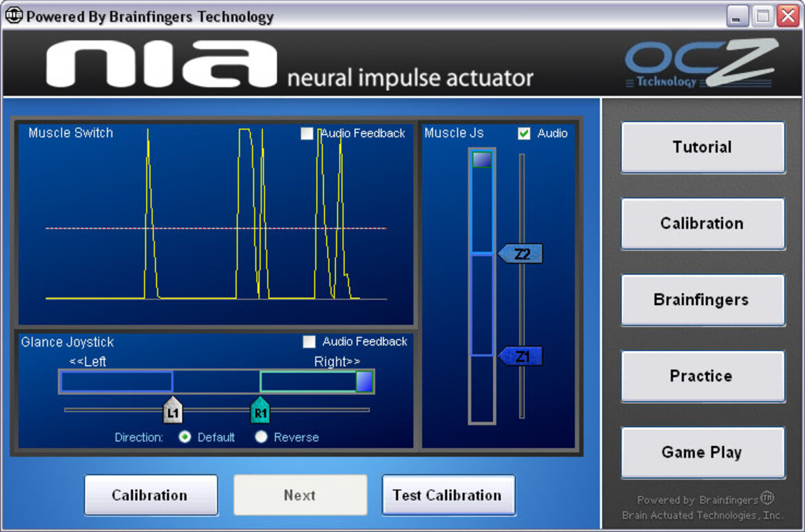Click the 'Direction:' label
This screenshot has height=532, width=805.
coord(138,438)
